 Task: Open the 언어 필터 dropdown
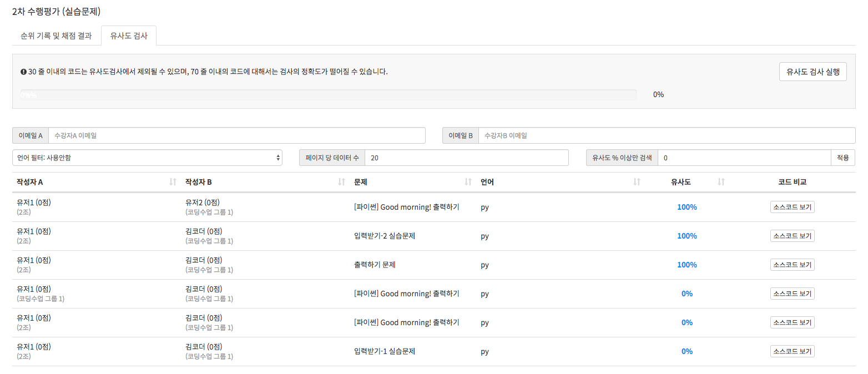tap(147, 158)
